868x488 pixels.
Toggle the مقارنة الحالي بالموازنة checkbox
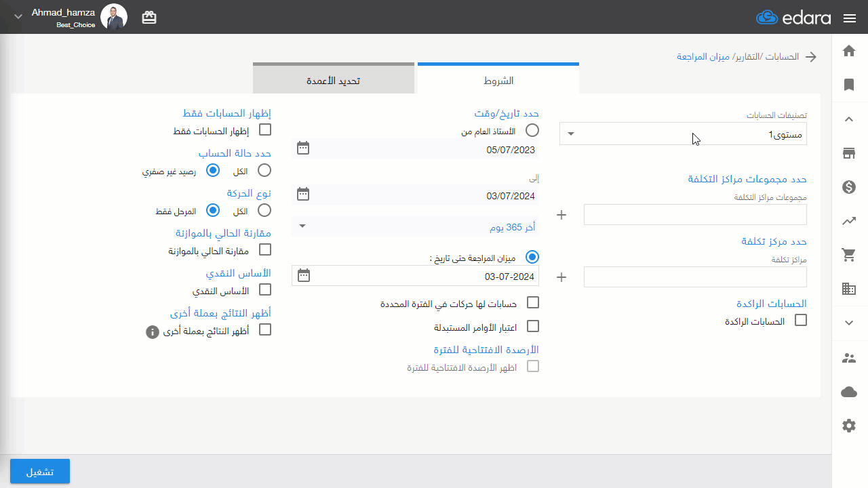click(x=265, y=249)
